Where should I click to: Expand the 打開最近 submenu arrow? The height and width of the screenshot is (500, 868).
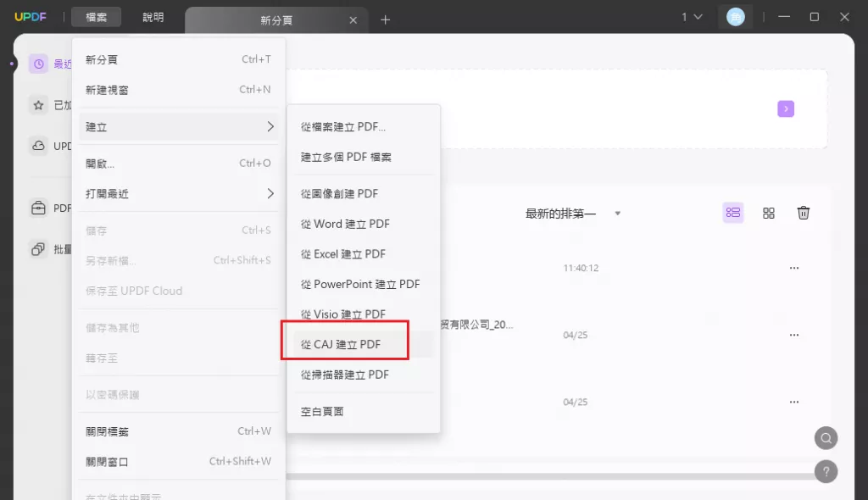(270, 194)
